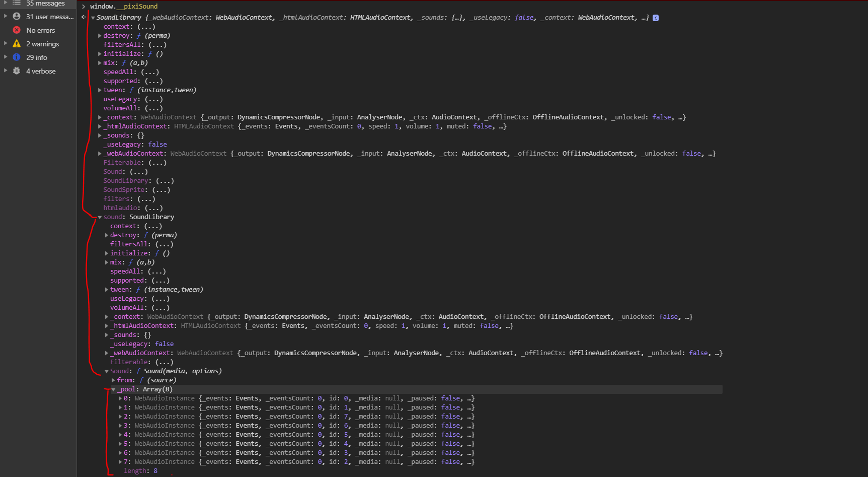Click the collapse chevron left of SoundLibrary
The height and width of the screenshot is (477, 868).
click(92, 17)
